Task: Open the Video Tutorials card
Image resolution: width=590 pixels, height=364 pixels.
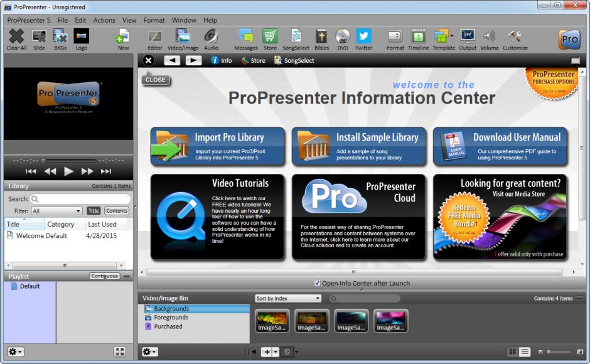Action: coord(218,217)
